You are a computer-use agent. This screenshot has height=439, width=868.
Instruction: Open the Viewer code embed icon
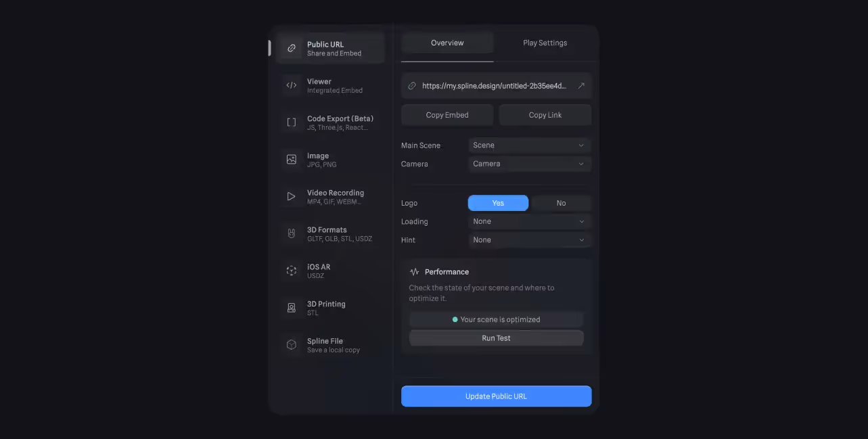click(292, 85)
